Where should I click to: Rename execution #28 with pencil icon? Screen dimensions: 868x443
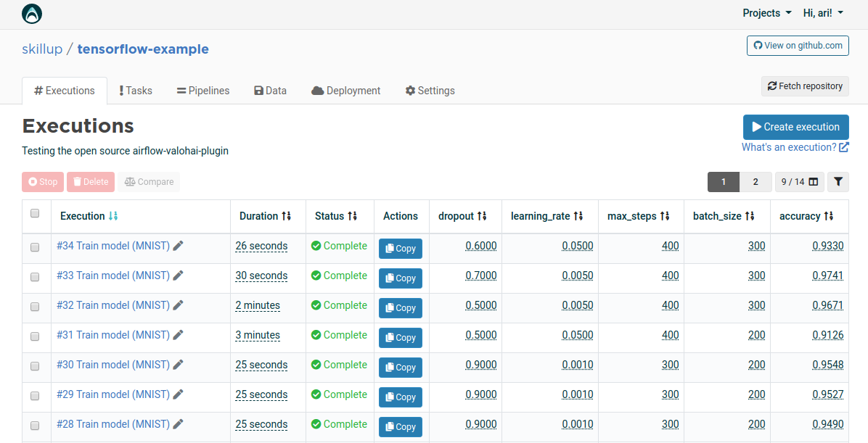tap(178, 424)
